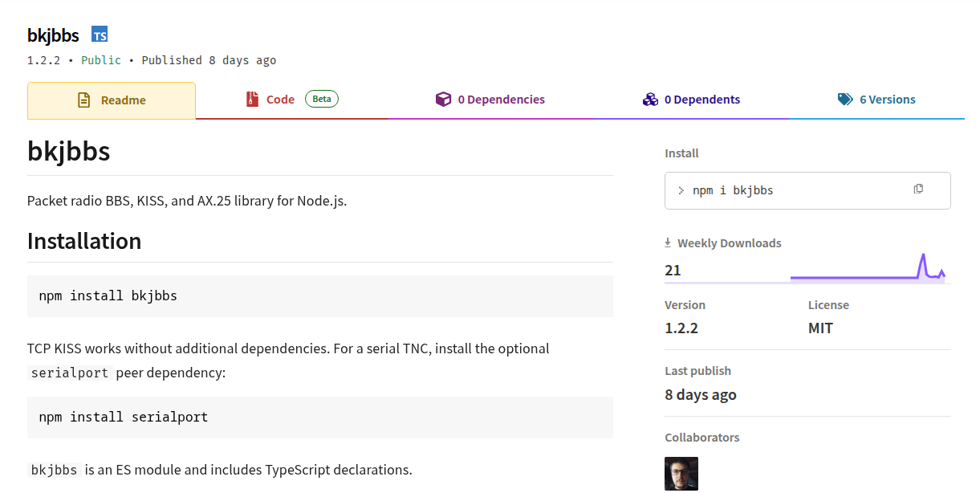
Task: Open the Readme tab
Action: coord(112,100)
